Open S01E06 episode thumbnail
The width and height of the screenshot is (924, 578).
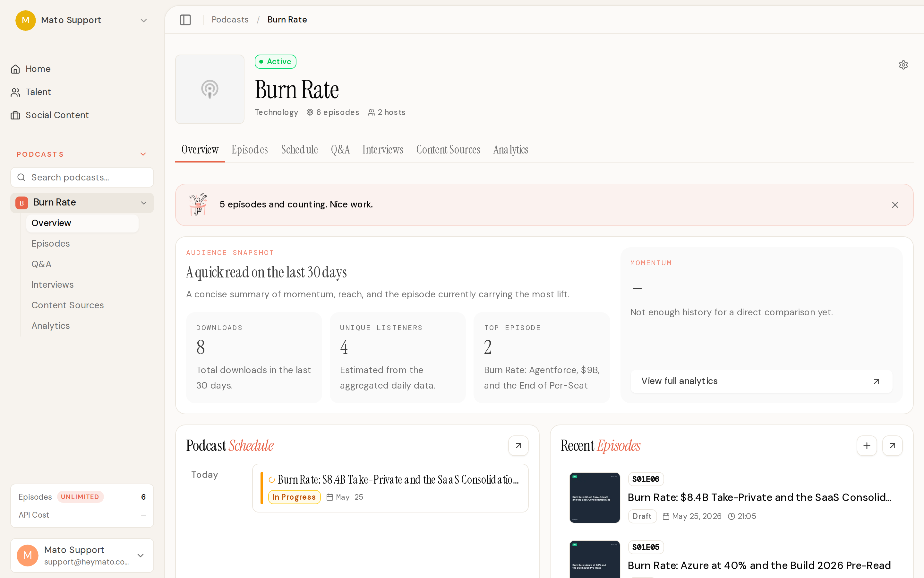point(595,498)
